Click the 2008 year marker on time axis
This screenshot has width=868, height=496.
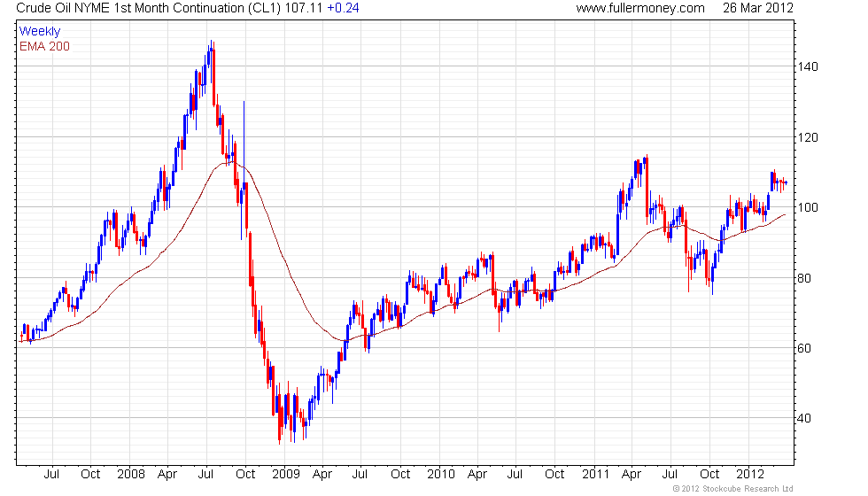coord(131,475)
